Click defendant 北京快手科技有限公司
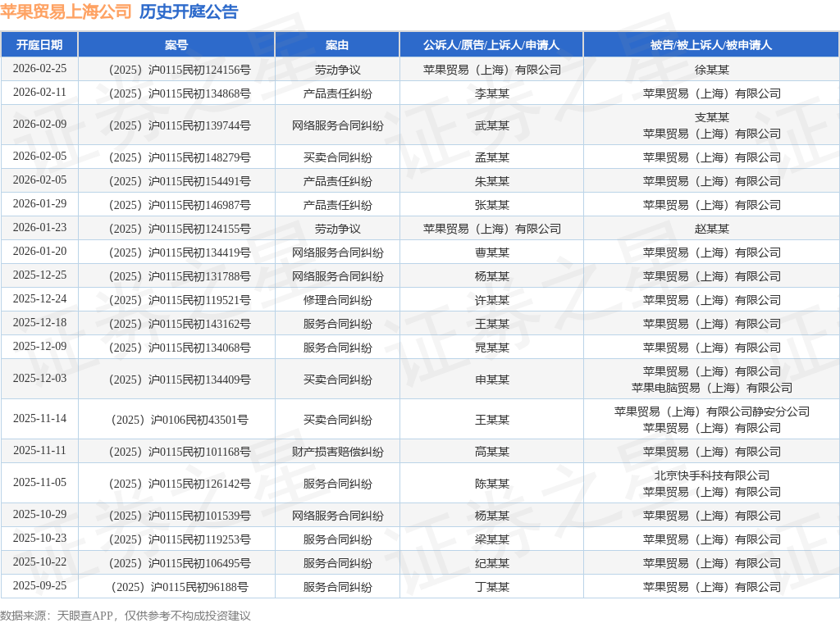 click(711, 475)
